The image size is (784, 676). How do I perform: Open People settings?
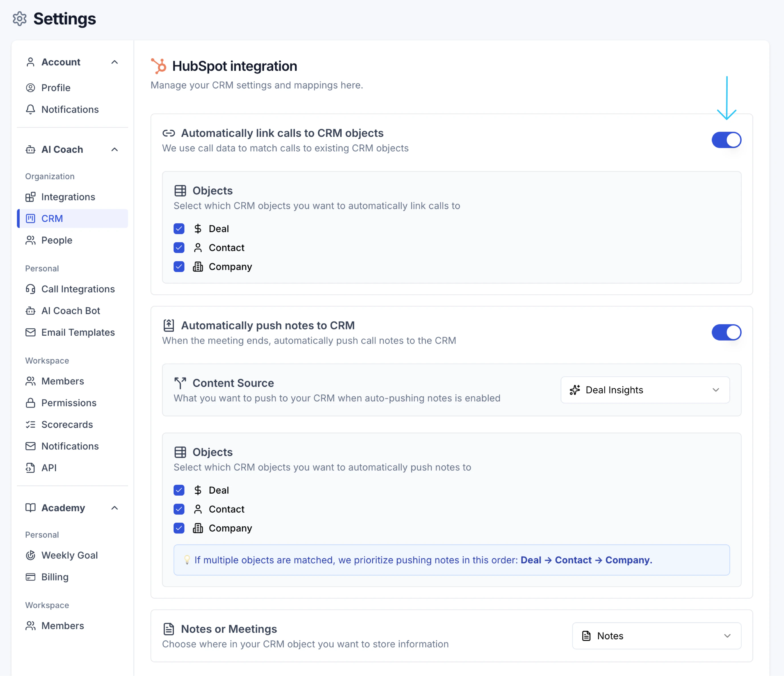(72, 240)
